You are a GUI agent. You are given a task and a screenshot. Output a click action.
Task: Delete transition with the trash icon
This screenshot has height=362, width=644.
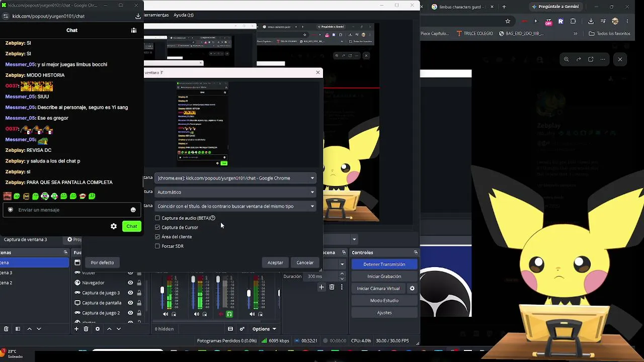click(332, 287)
